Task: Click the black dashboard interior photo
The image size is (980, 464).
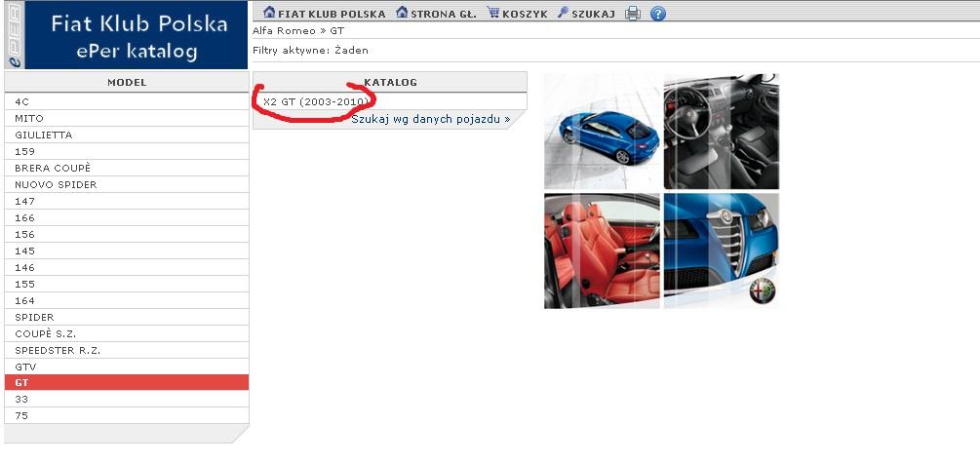Action: (722, 132)
